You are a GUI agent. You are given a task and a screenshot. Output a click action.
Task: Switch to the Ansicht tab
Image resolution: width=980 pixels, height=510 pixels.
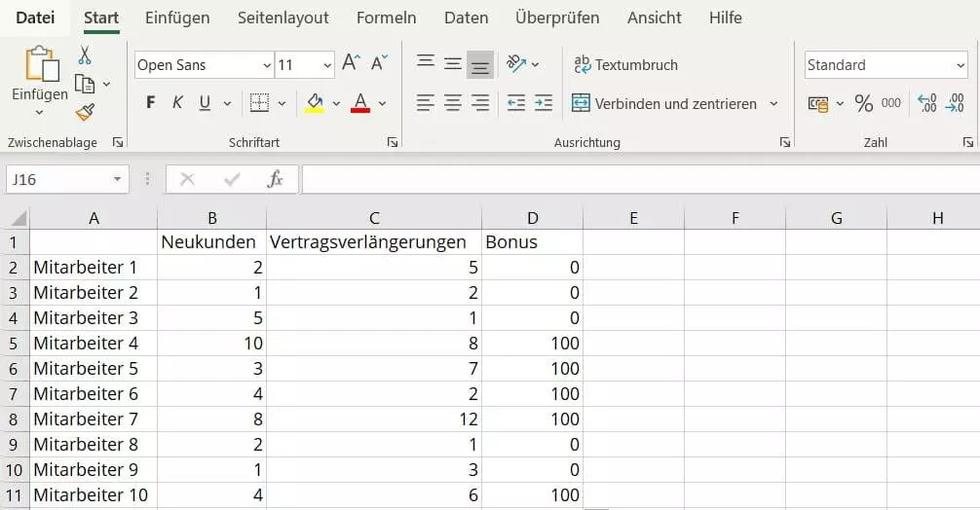tap(655, 18)
